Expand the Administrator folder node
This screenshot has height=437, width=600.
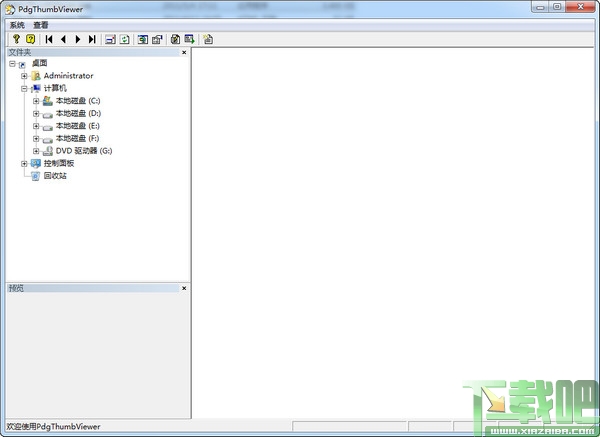click(x=24, y=76)
